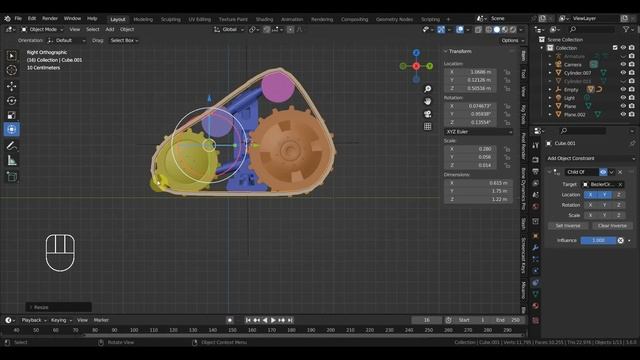Viewport: 640px width, 360px height.
Task: Open the XYZ Euler rotation mode dropdown
Action: click(478, 132)
